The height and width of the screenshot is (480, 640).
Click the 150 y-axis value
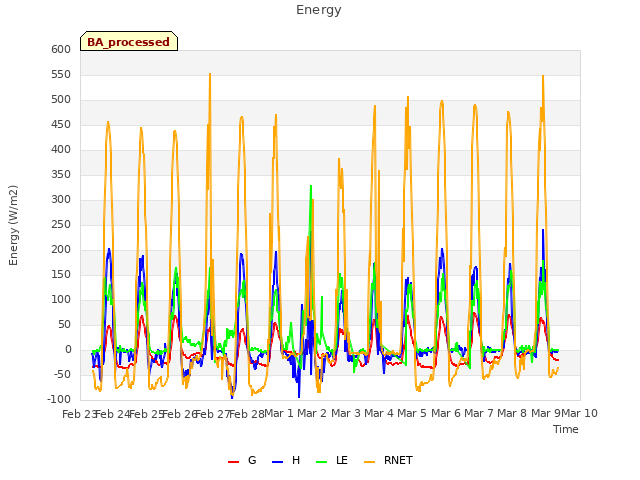click(x=61, y=274)
